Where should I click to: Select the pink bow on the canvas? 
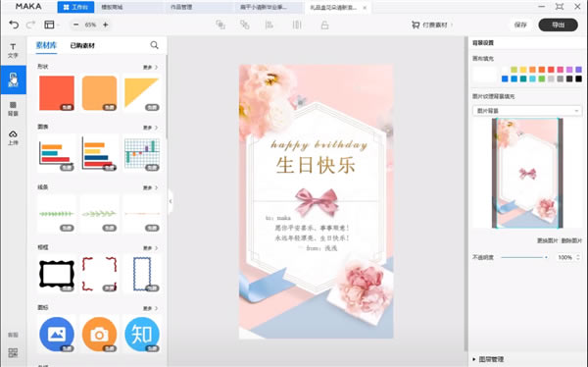point(317,202)
